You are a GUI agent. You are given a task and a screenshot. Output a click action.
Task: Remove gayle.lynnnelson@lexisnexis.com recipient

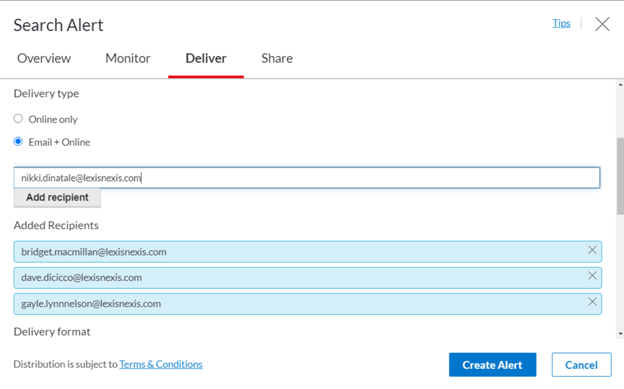point(592,302)
